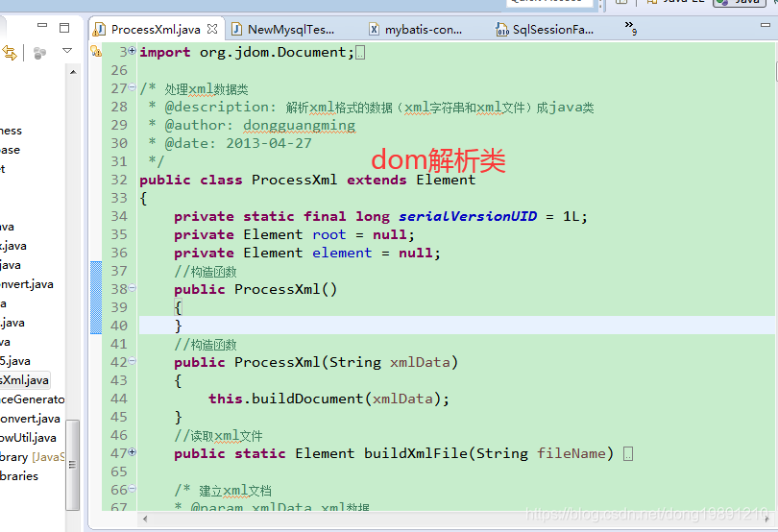Click the buildDocument method call
The width and height of the screenshot is (778, 532).
point(307,399)
